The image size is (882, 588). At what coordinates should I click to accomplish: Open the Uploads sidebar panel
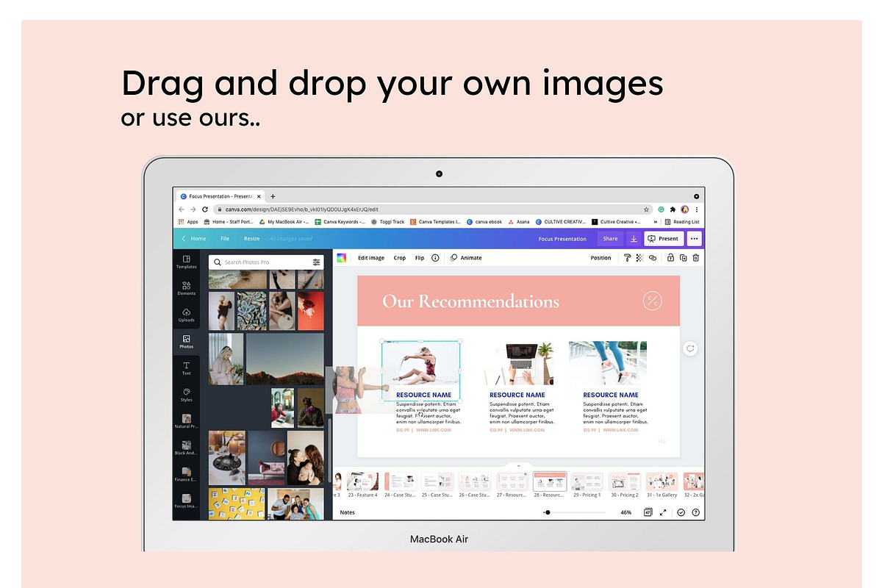(186, 315)
